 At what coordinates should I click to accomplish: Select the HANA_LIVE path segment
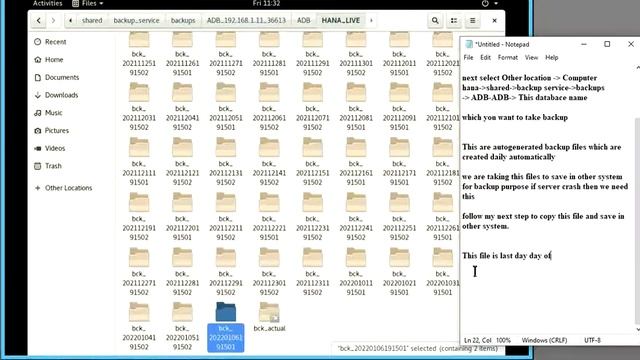pos(341,20)
